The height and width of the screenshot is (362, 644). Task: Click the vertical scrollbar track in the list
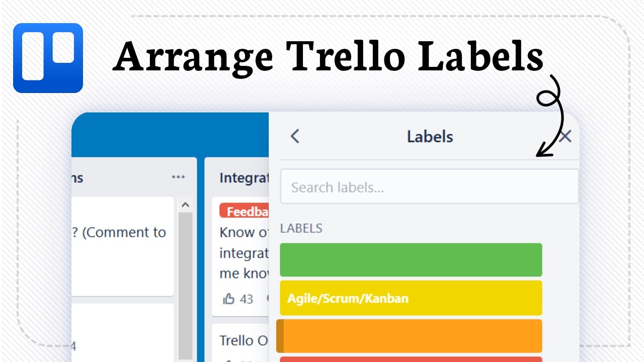(x=186, y=287)
